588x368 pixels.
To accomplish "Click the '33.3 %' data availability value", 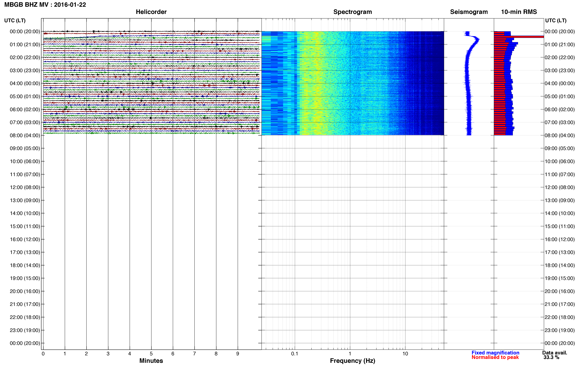I will (x=552, y=357).
